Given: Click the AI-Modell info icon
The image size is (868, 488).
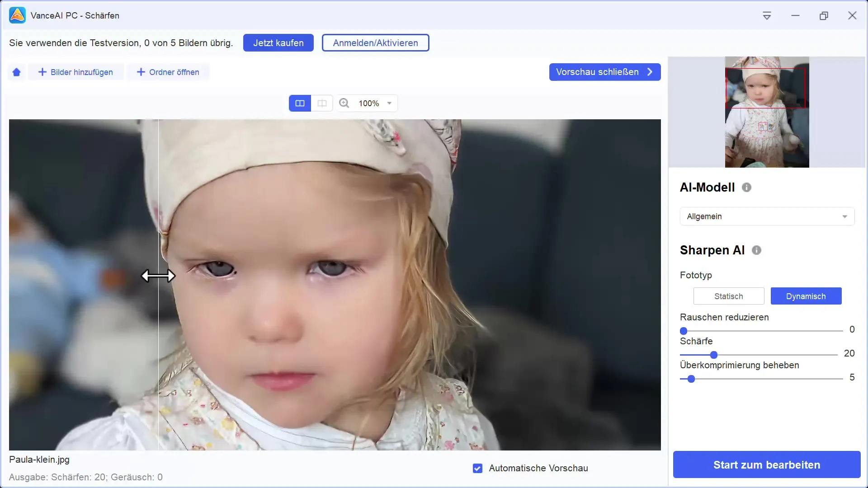Looking at the screenshot, I should point(746,187).
